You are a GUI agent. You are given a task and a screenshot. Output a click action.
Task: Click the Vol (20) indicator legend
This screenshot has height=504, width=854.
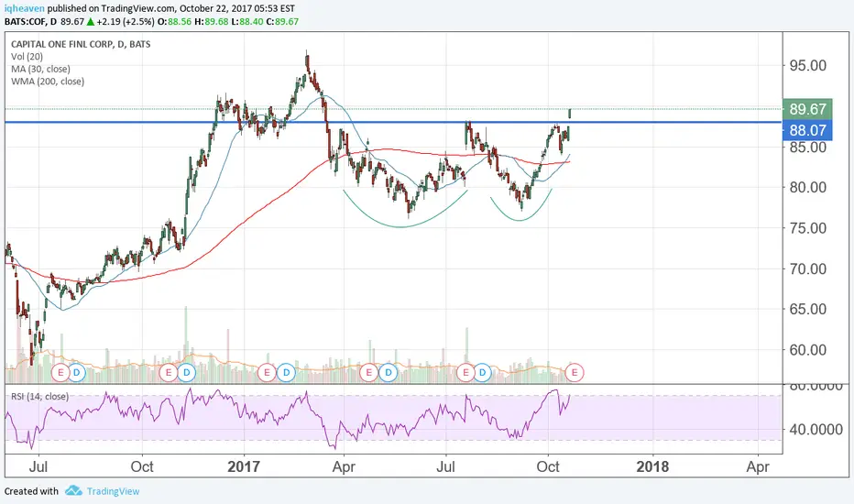27,57
